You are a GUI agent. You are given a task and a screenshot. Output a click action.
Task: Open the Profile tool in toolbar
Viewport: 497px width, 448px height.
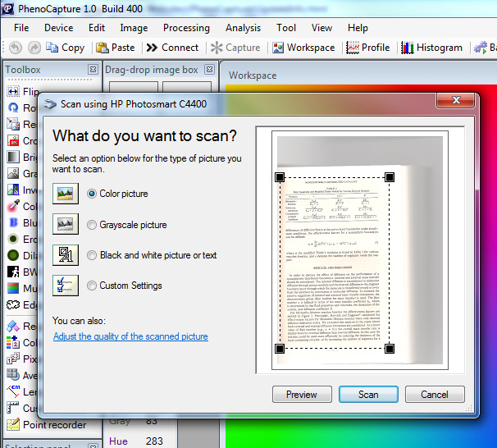tap(367, 48)
